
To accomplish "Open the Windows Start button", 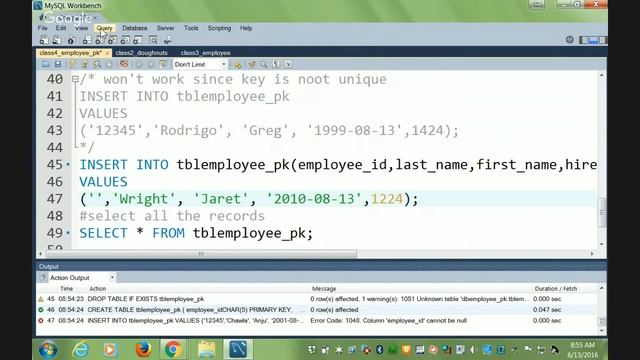I will [48, 350].
